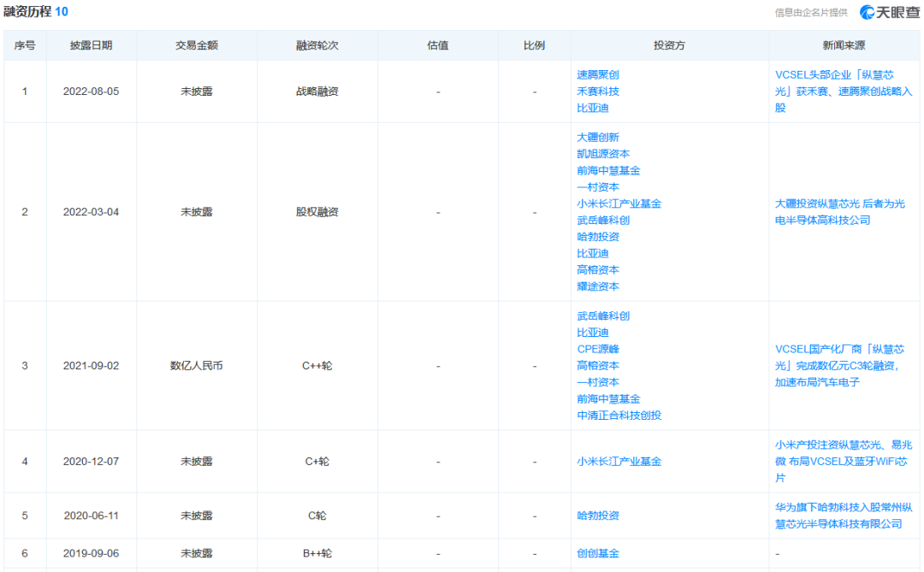Open investor link 速腾聚创
The height and width of the screenshot is (572, 924).
597,75
